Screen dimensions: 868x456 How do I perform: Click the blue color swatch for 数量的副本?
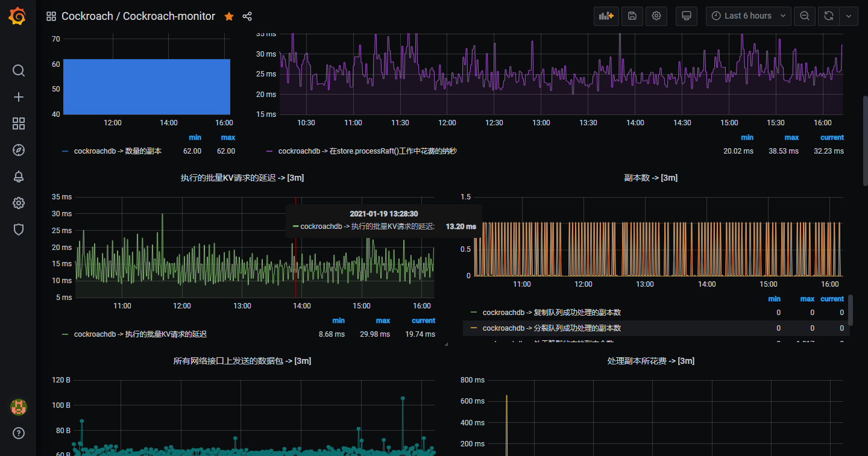[x=65, y=151]
